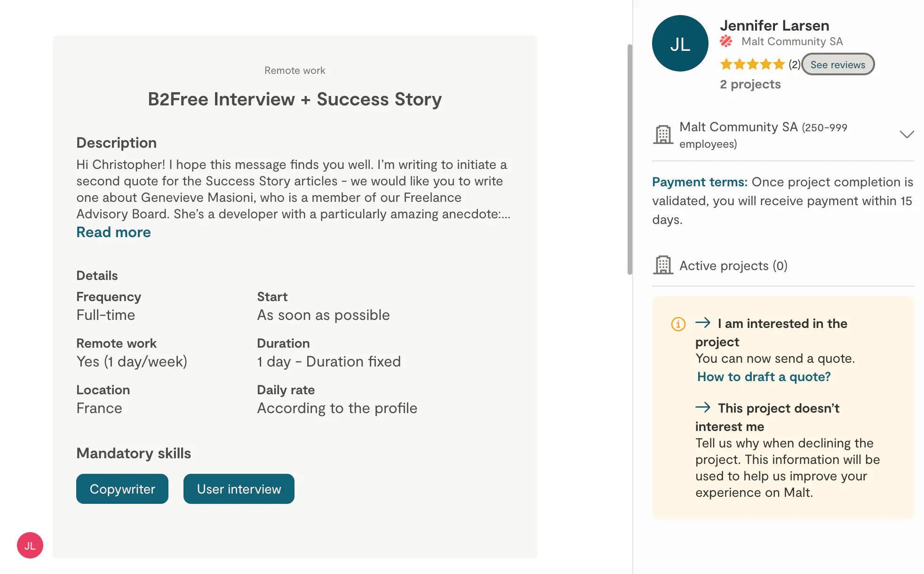This screenshot has height=574, width=924.
Task: Click the User interview skill tag
Action: [x=239, y=489]
